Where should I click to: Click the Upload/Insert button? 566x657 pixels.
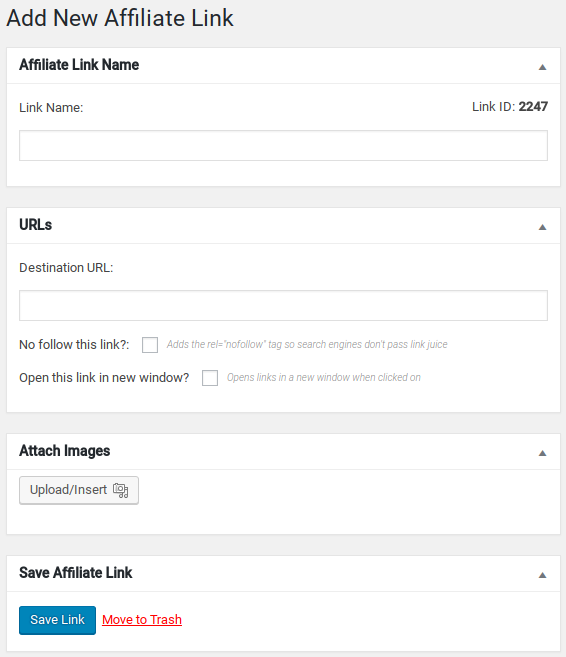79,490
